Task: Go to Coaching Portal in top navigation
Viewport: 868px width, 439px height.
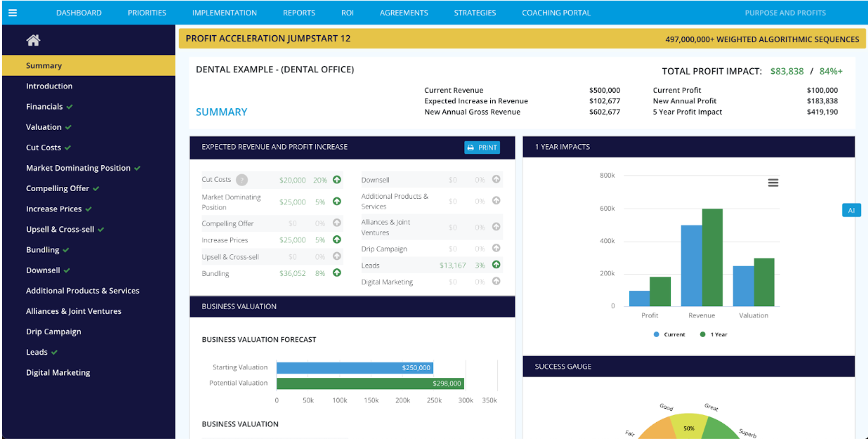Action: point(556,13)
